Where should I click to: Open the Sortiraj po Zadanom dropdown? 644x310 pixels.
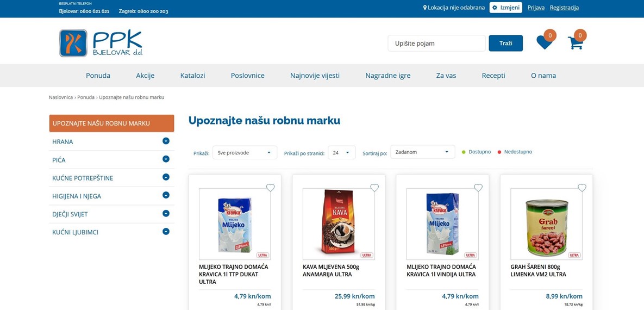pyautogui.click(x=423, y=152)
